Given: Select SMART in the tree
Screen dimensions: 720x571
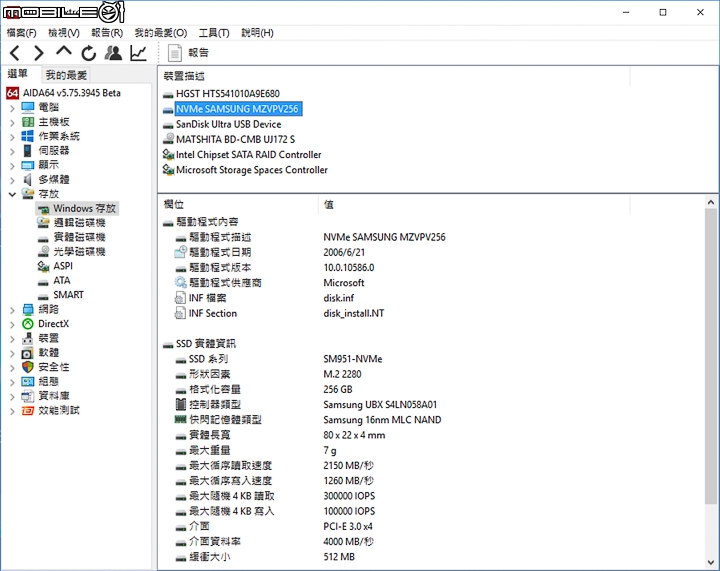Looking at the screenshot, I should click(68, 295).
